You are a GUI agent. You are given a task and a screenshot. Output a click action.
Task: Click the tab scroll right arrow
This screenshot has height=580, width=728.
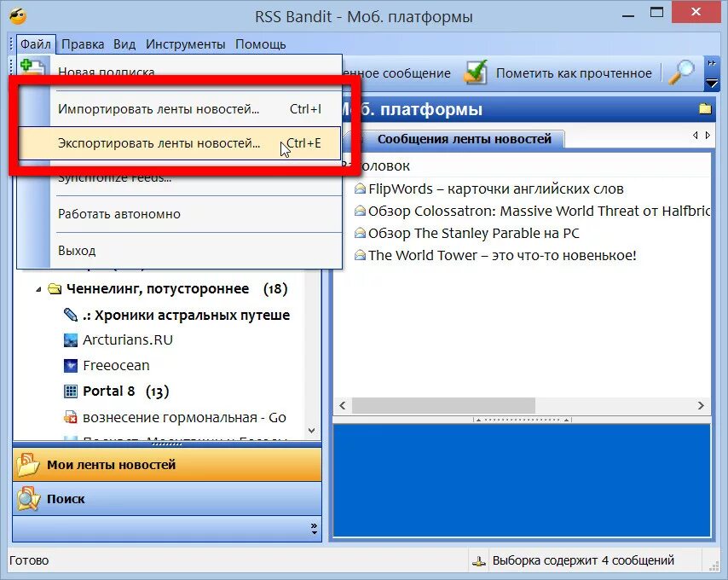[708, 135]
